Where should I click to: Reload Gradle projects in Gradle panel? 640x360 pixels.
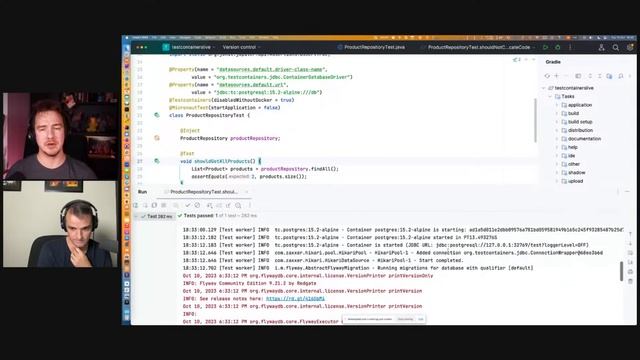pyautogui.click(x=547, y=76)
